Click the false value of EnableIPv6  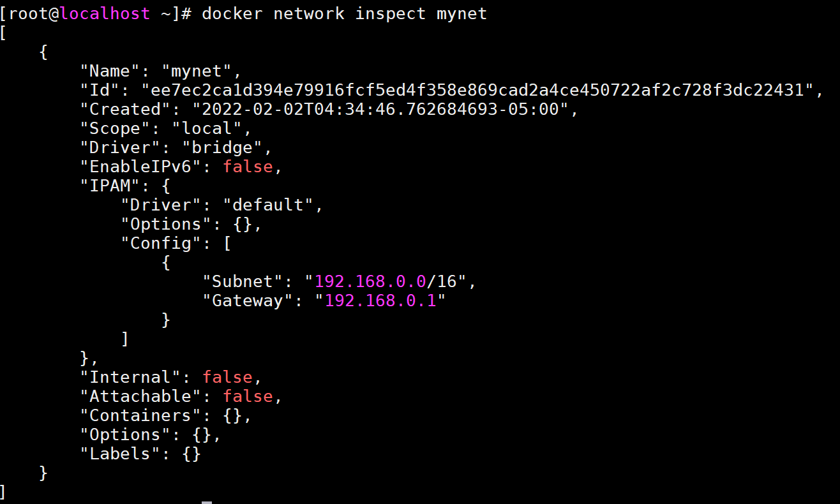(248, 167)
